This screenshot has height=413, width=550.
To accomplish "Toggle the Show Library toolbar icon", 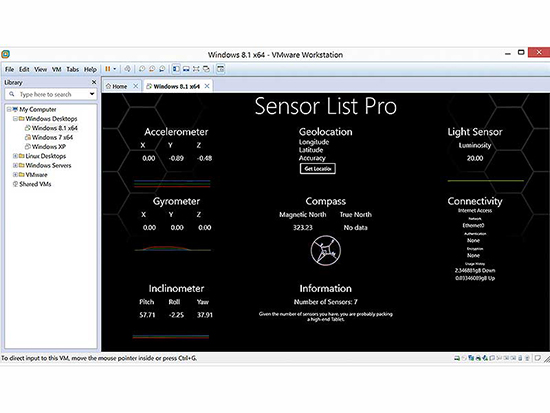I will (176, 69).
